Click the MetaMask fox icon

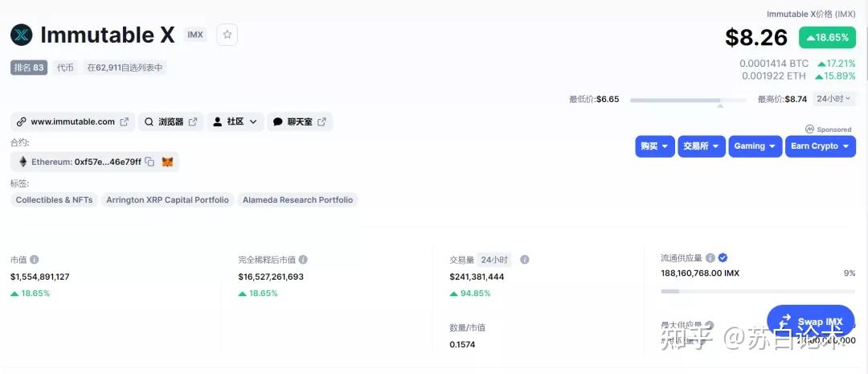click(167, 162)
